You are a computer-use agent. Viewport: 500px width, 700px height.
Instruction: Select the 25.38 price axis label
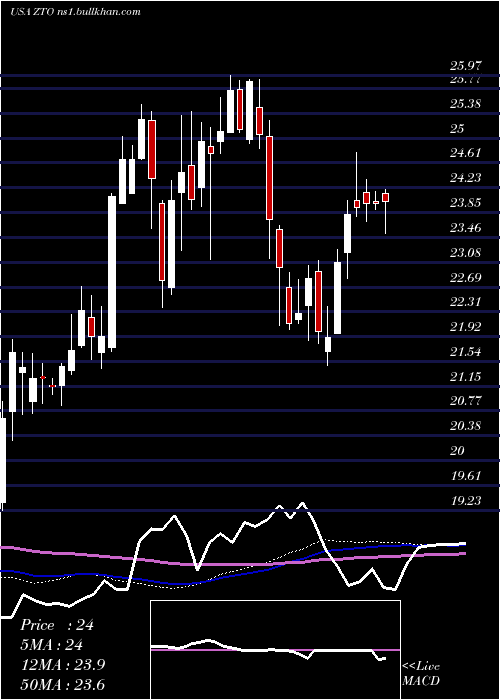click(466, 104)
